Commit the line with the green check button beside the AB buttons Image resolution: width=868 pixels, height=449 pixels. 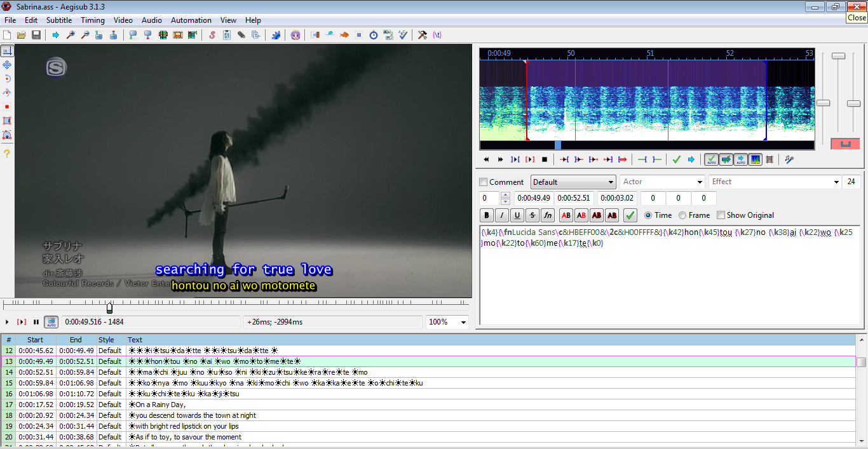point(630,215)
